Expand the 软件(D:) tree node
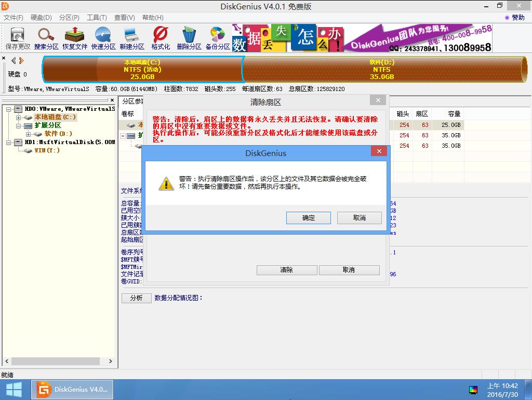532x400 pixels. [x=29, y=134]
